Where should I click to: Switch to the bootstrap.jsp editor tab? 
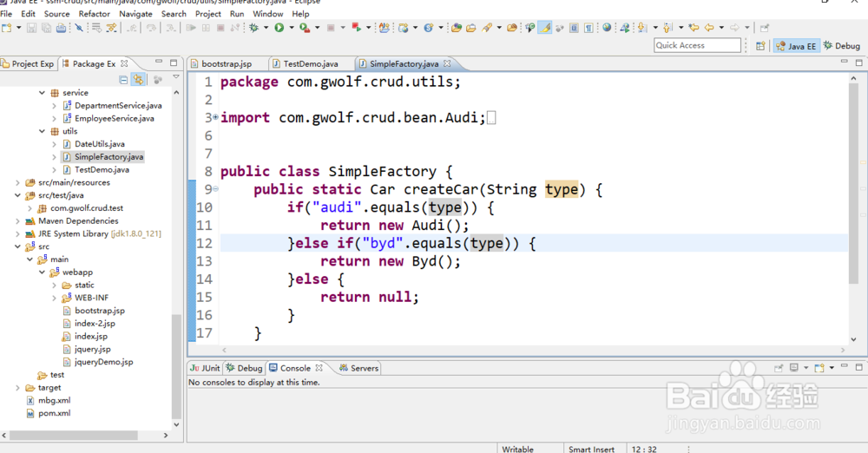tap(227, 63)
